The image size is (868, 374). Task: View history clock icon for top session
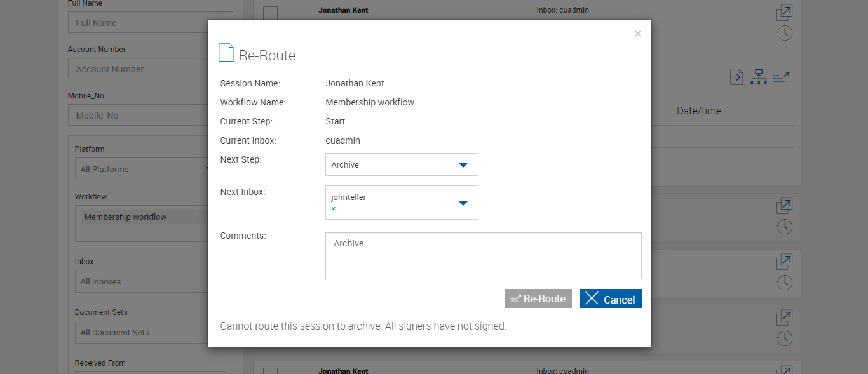click(x=785, y=33)
